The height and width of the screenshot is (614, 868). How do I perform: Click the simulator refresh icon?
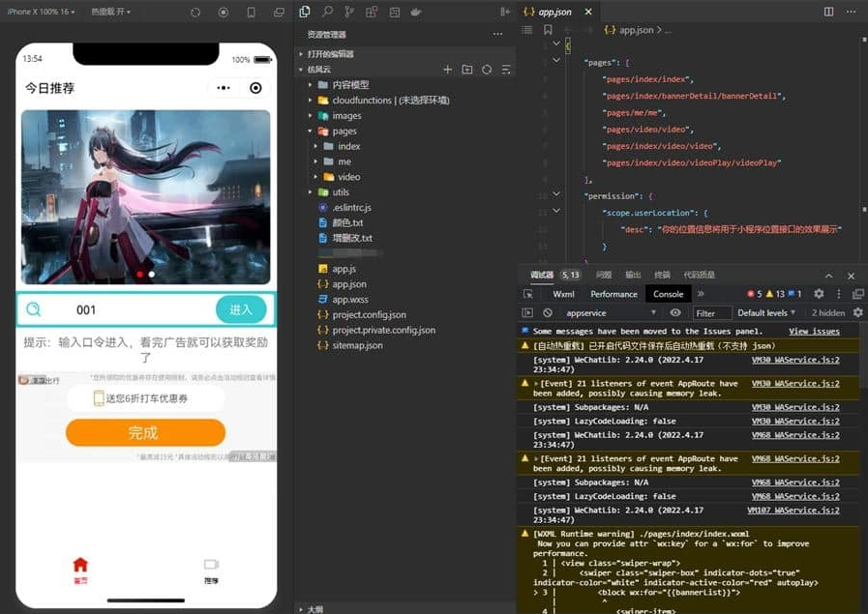tap(195, 13)
